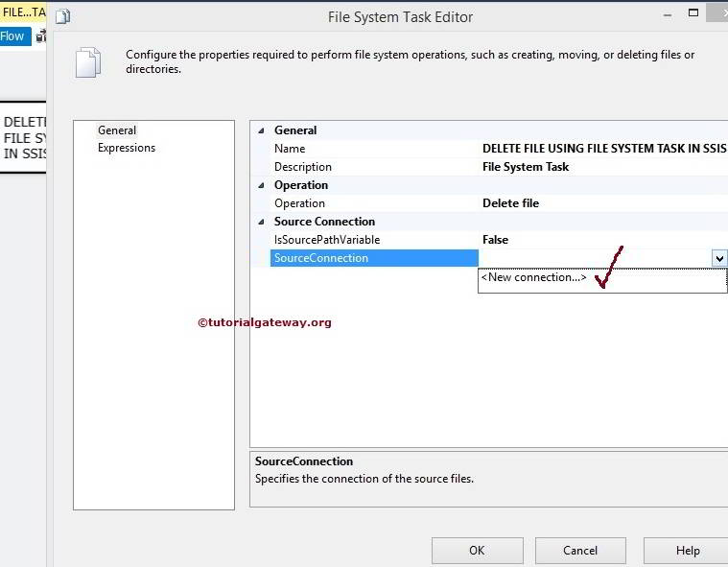Image resolution: width=728 pixels, height=567 pixels.
Task: Click the File System Task description value
Action: (x=526, y=167)
